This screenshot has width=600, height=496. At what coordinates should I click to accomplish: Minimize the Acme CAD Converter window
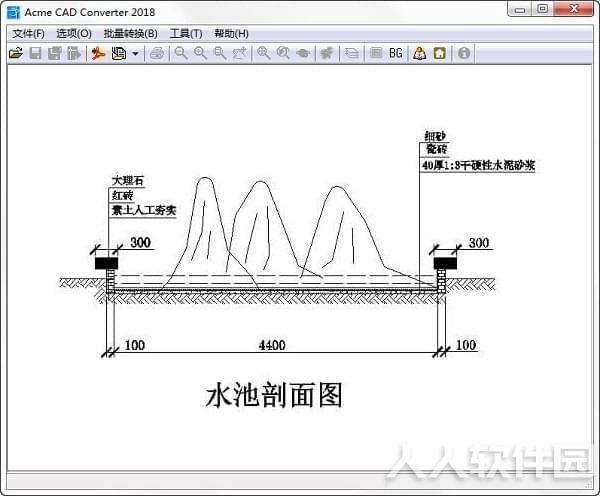pyautogui.click(x=520, y=9)
